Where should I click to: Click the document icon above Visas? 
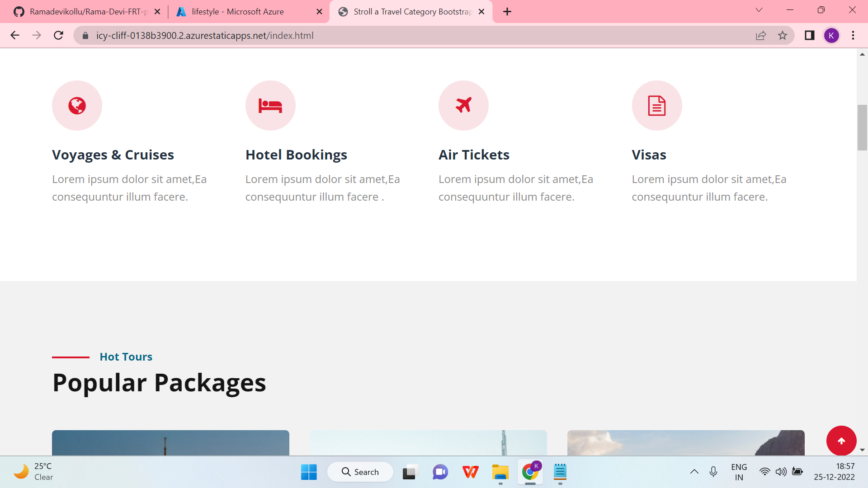[656, 105]
